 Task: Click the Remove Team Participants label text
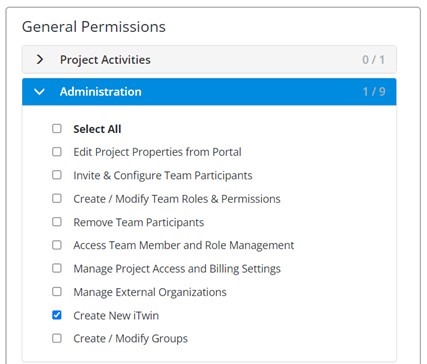[139, 222]
